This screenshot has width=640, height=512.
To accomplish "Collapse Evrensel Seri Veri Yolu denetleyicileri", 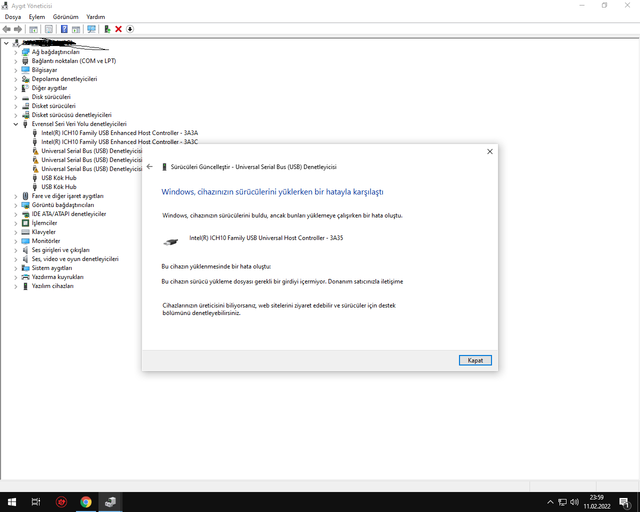I will 16,124.
